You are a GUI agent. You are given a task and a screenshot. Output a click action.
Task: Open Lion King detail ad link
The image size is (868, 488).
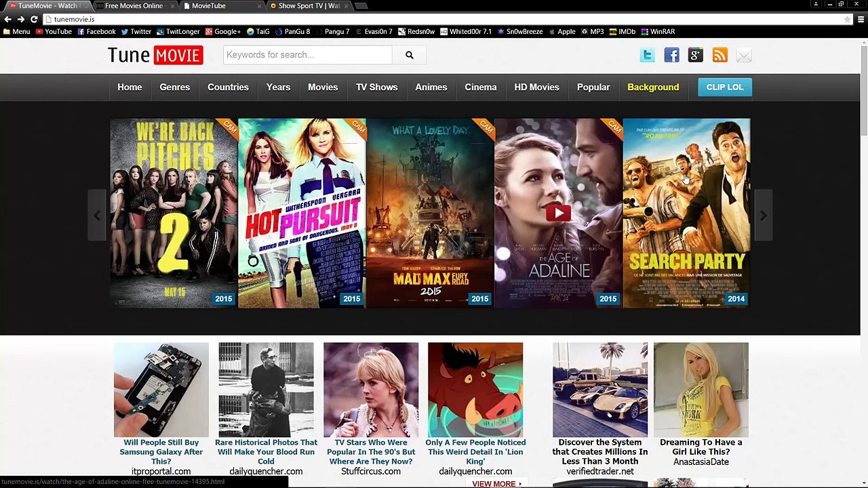475,452
